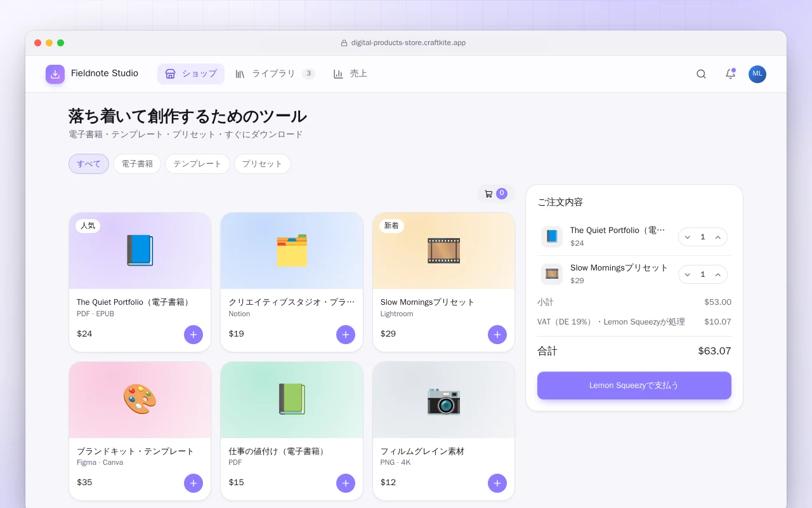
Task: Click the Fieldnote Studio brand name
Action: pyautogui.click(x=105, y=74)
